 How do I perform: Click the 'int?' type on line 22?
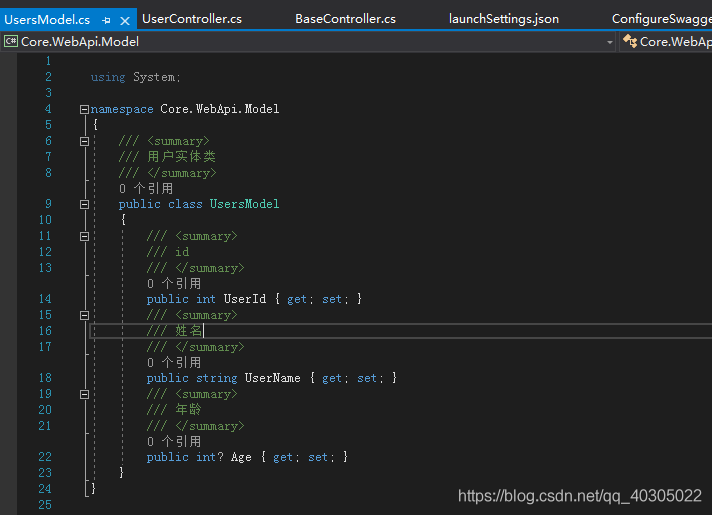[x=210, y=457]
